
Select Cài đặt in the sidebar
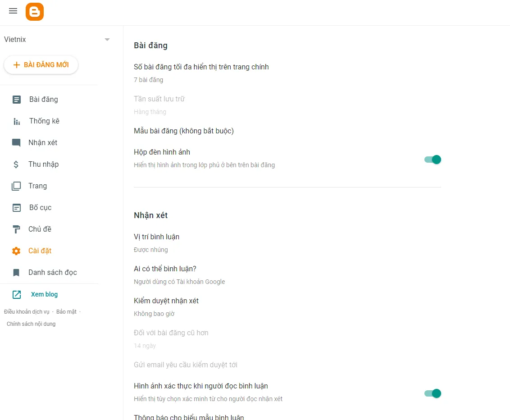[40, 251]
